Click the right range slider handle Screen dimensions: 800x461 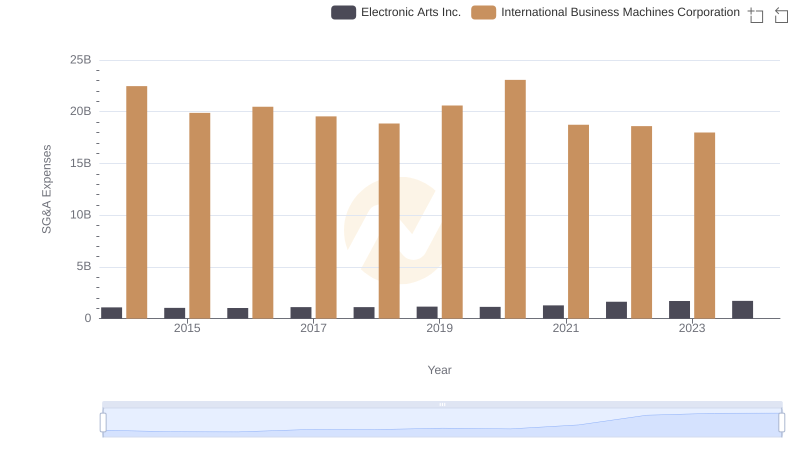click(781, 422)
